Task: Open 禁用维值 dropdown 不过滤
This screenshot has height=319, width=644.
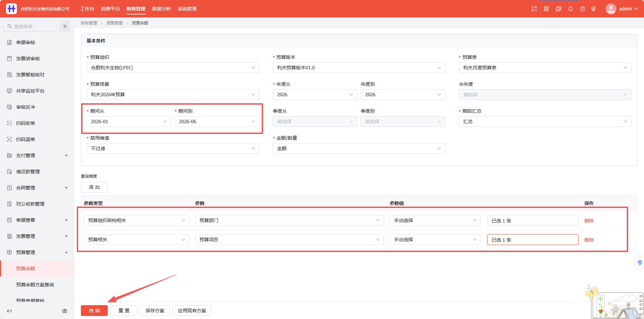Action: pos(173,148)
